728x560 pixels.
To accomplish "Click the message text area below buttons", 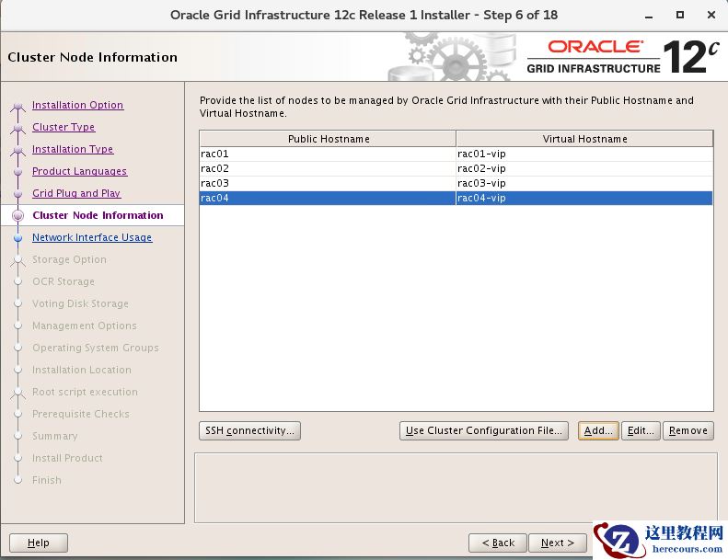I will (x=456, y=487).
